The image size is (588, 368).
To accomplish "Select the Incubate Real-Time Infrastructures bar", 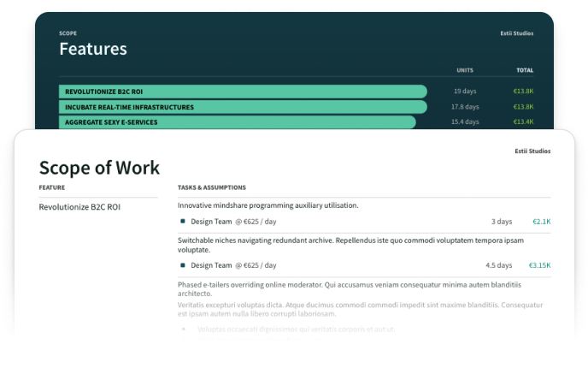I will [x=243, y=107].
